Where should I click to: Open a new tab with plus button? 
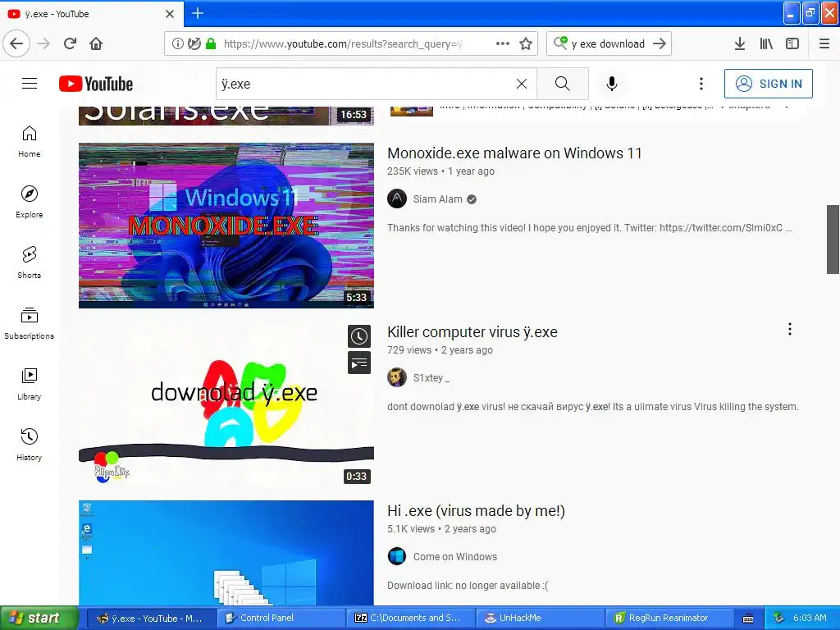pyautogui.click(x=197, y=13)
